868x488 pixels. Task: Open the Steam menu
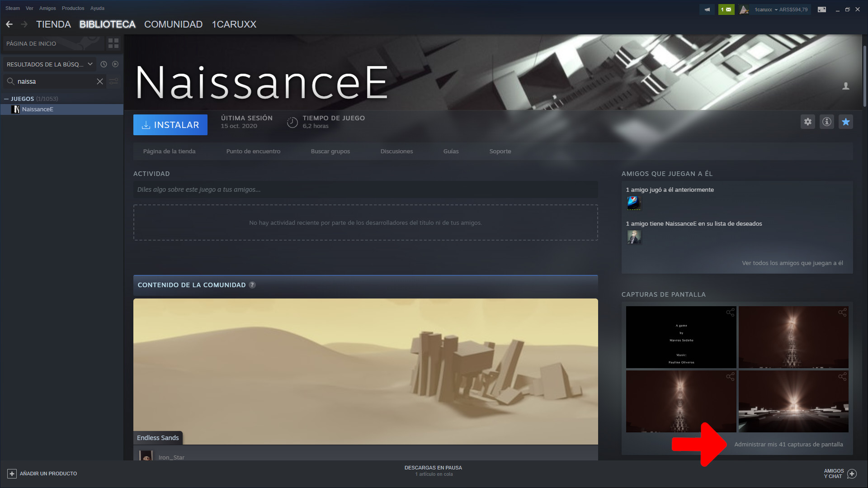click(x=13, y=8)
